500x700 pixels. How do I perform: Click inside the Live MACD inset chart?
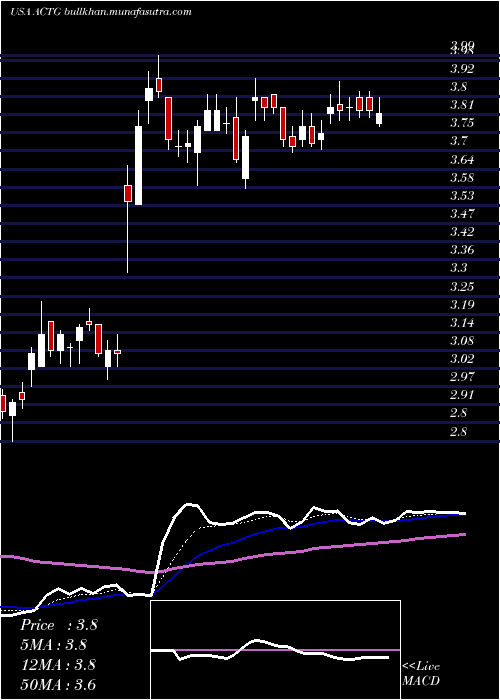[275, 650]
